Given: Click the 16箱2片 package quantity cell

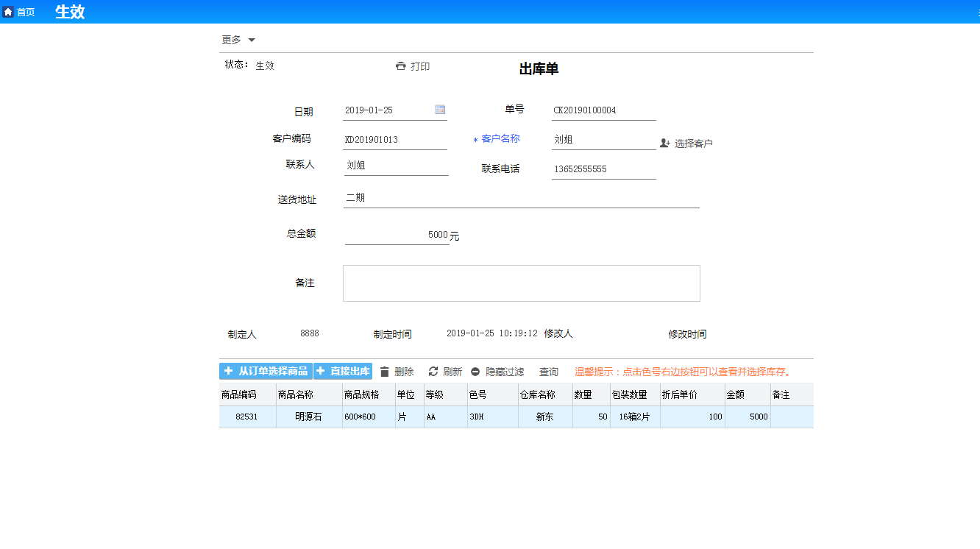Looking at the screenshot, I should click(x=636, y=417).
